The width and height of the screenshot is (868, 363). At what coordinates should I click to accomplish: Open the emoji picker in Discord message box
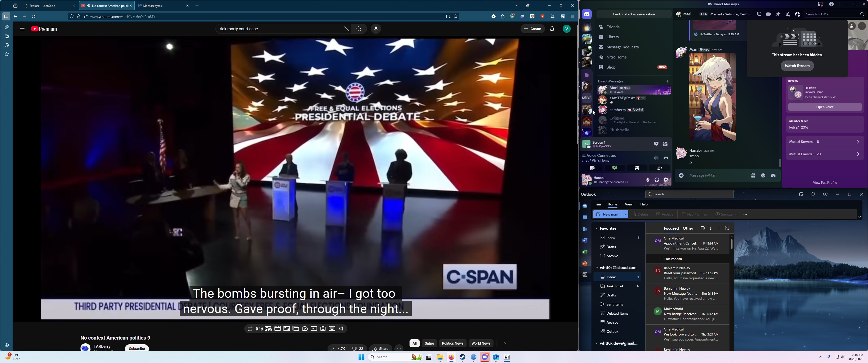pyautogui.click(x=763, y=175)
